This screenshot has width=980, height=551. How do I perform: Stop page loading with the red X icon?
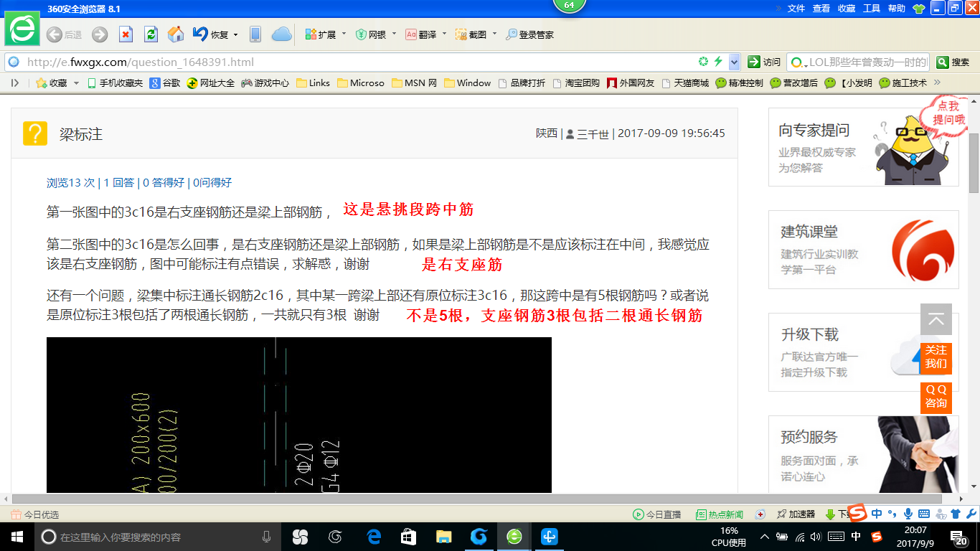pos(126,34)
